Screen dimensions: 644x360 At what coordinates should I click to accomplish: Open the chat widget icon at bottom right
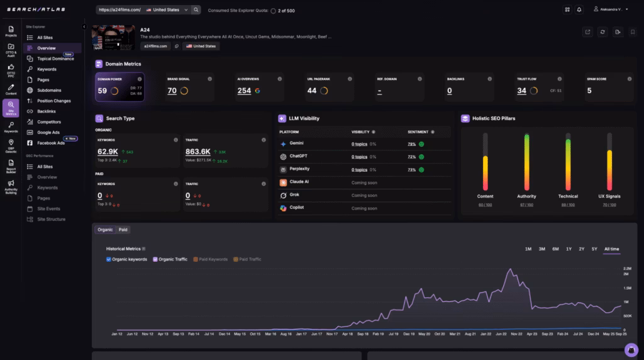pos(631,349)
